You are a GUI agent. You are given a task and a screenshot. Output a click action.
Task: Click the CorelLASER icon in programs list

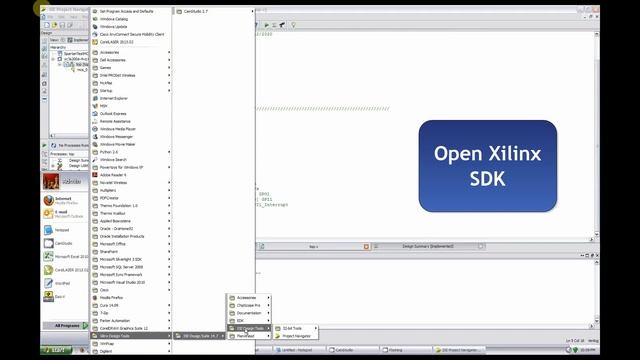point(95,42)
